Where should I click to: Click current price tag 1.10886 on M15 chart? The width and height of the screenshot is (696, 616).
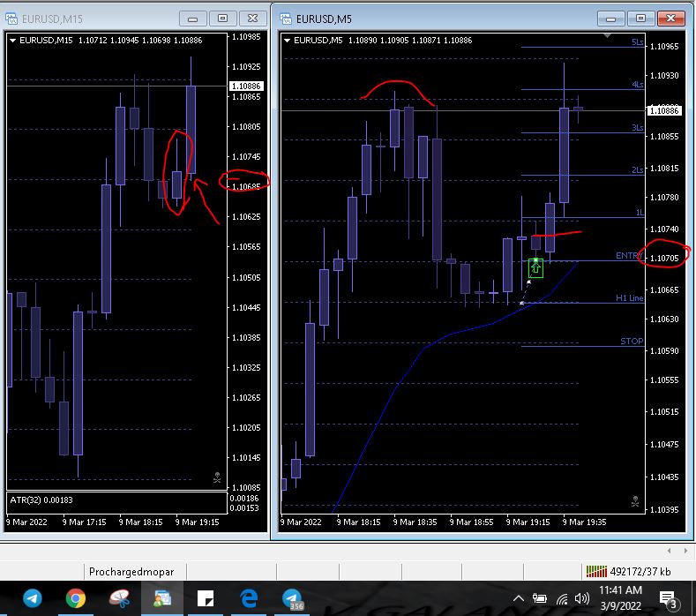pos(246,86)
